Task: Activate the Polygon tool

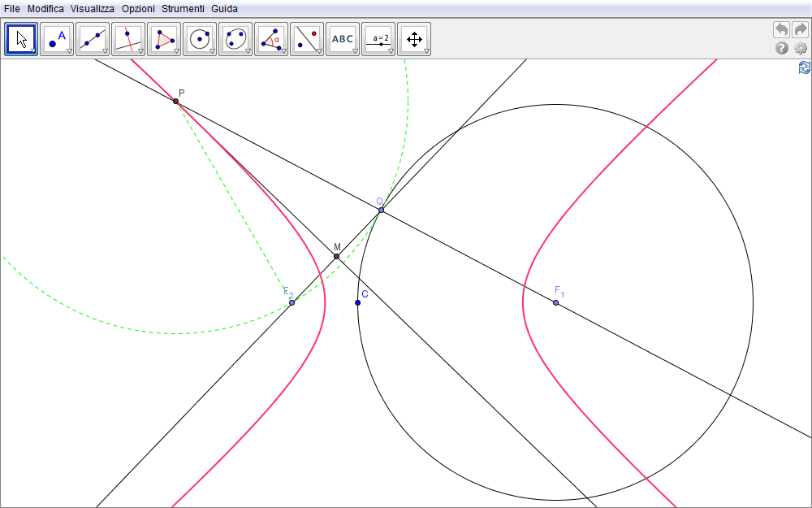Action: coord(164,38)
